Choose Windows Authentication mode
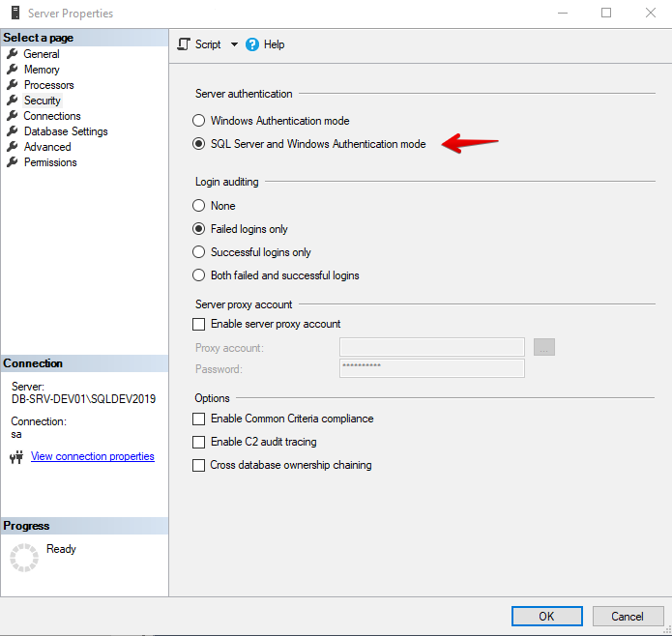This screenshot has width=672, height=636. [199, 121]
